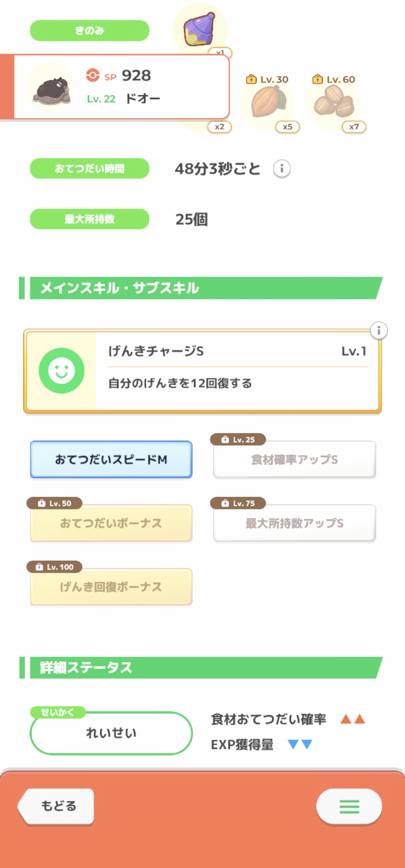Select おてつだいスピードM sub skill
This screenshot has height=868, width=405.
[111, 459]
